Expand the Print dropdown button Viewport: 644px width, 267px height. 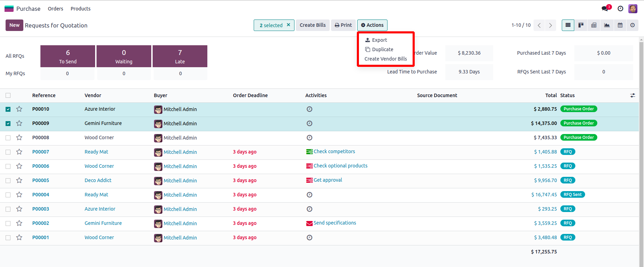[343, 25]
